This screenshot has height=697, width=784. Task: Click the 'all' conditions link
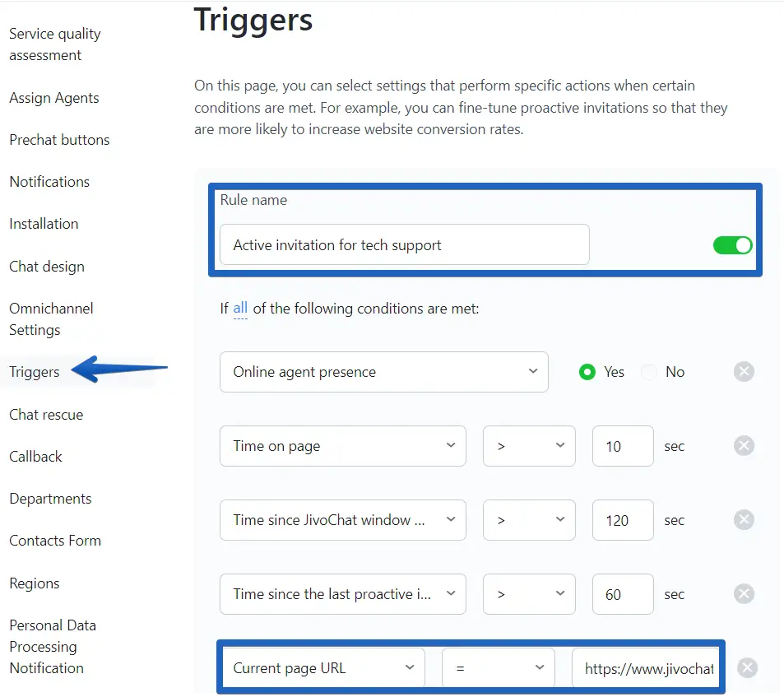[240, 309]
